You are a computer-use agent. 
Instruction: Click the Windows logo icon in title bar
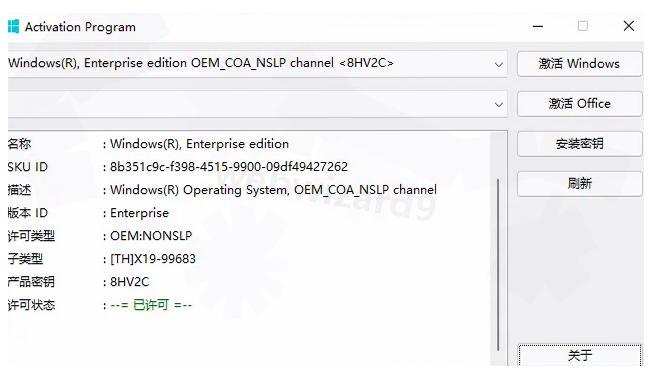pyautogui.click(x=13, y=26)
